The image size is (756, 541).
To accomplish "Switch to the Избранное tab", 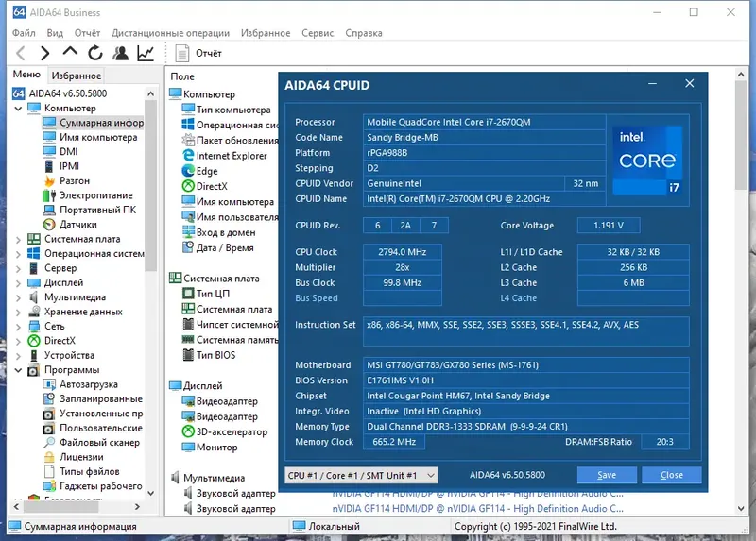I will point(76,76).
